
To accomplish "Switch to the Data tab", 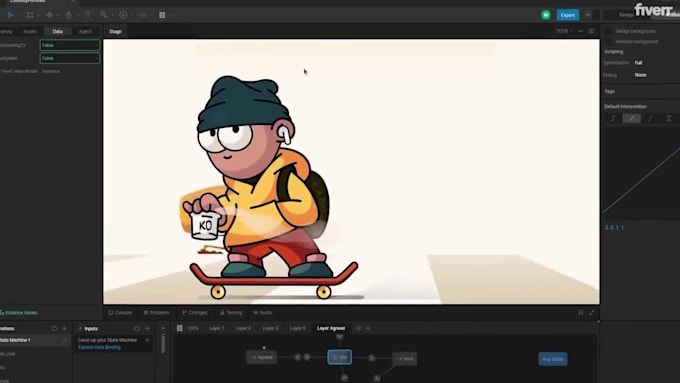I will [x=57, y=31].
